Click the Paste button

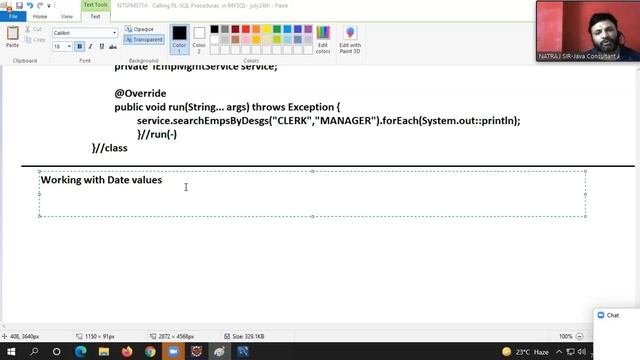click(x=12, y=37)
